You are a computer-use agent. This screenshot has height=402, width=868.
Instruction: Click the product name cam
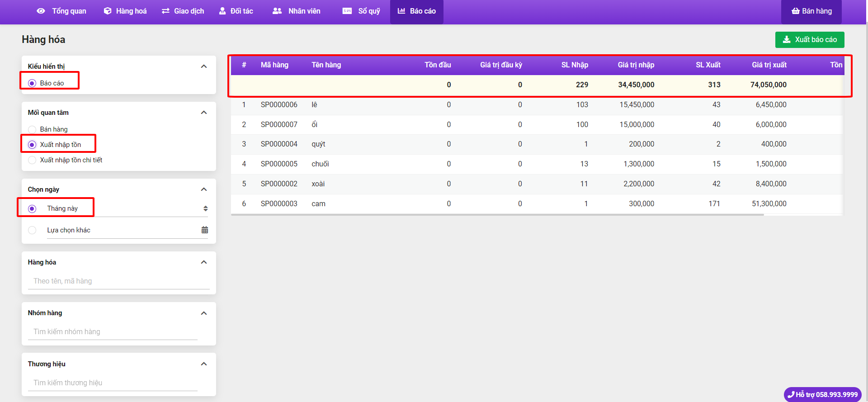pos(318,204)
